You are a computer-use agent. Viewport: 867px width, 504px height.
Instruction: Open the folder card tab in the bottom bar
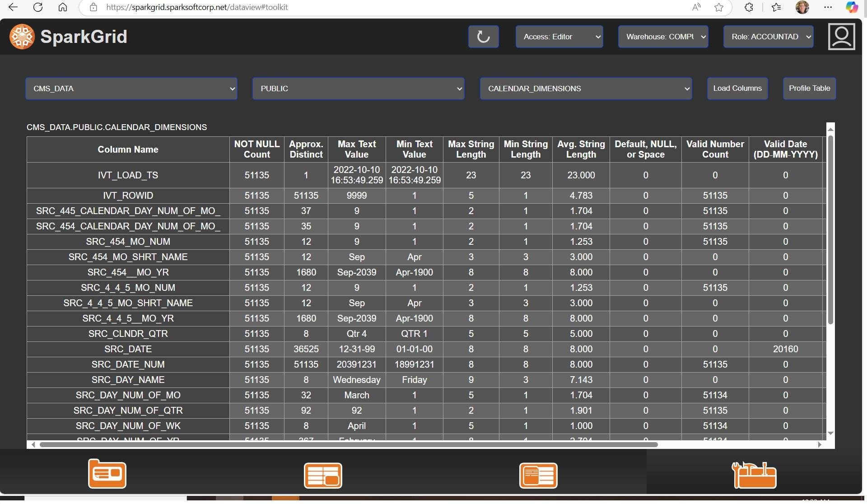(107, 474)
